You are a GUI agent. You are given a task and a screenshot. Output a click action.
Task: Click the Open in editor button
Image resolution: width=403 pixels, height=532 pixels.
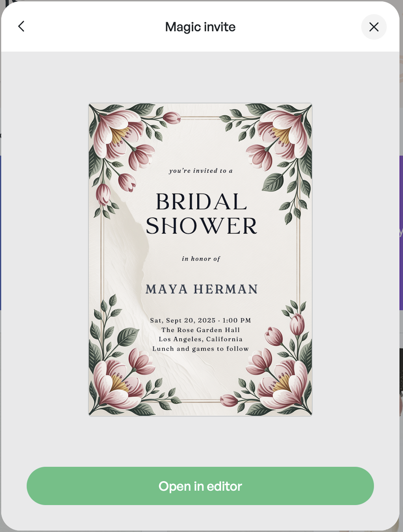200,486
